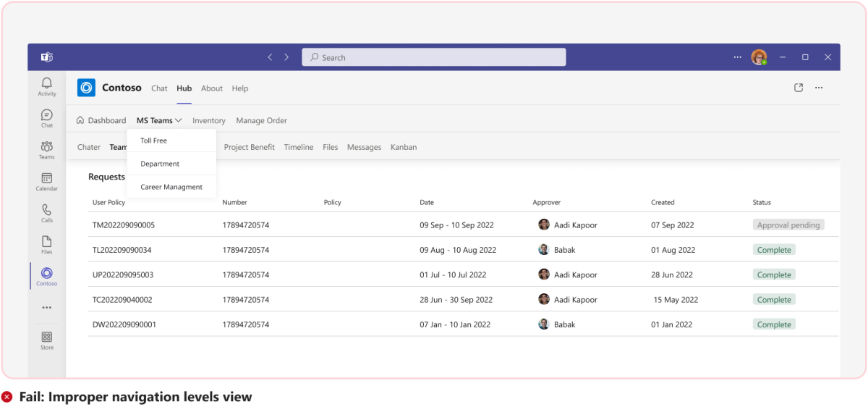
Task: Open Files in the left rail
Action: (x=47, y=245)
